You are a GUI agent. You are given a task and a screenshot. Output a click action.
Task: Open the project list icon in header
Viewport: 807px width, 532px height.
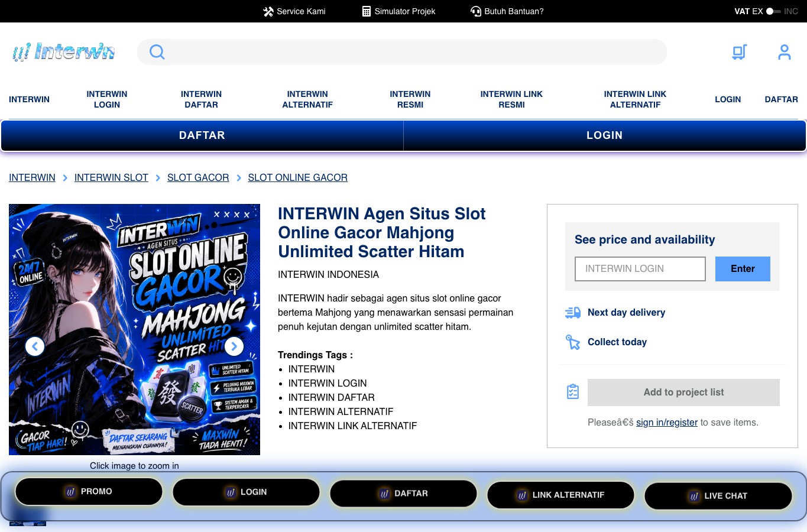pos(739,52)
